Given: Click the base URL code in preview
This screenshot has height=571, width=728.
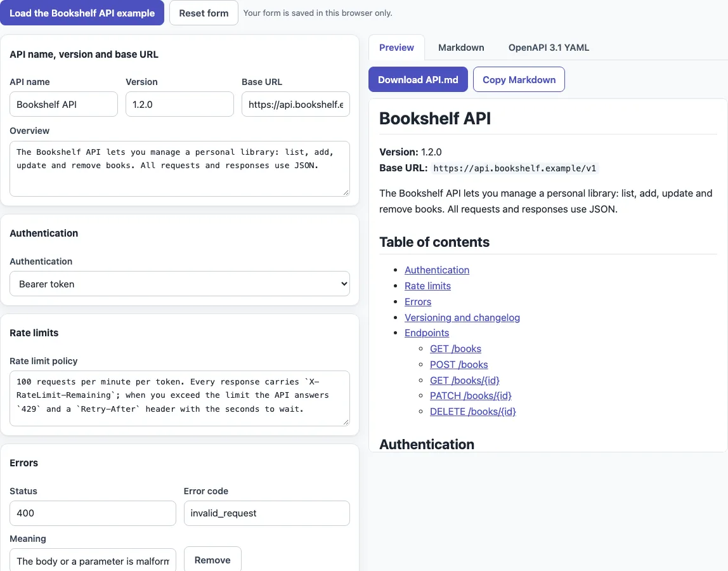Looking at the screenshot, I should (x=514, y=168).
